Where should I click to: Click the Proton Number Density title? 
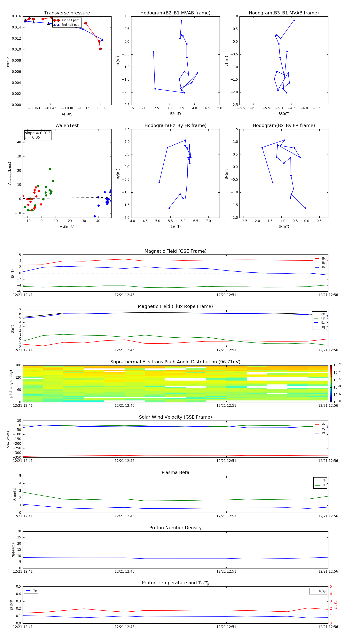coord(175,528)
